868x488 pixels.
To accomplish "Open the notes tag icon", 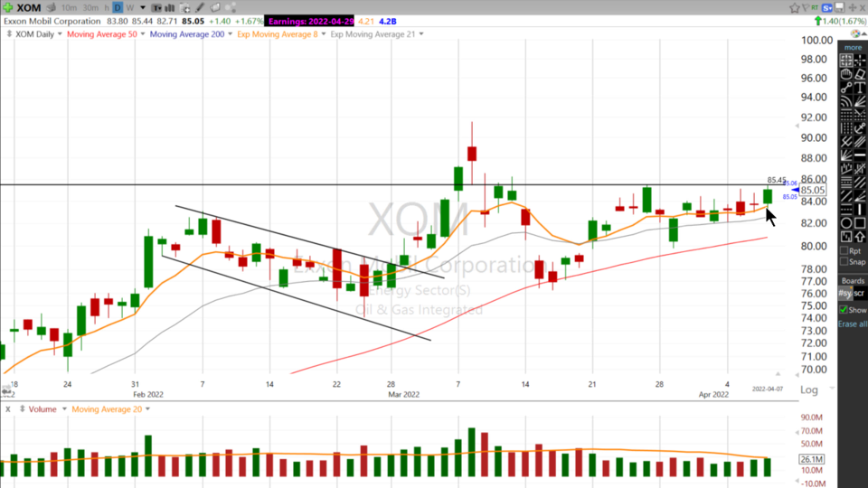I will click(215, 8).
